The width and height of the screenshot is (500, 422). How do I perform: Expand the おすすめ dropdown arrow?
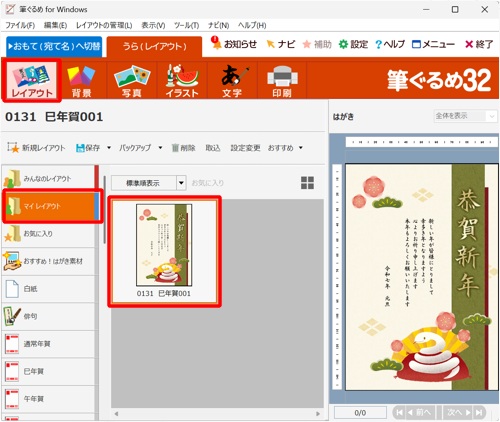(301, 148)
